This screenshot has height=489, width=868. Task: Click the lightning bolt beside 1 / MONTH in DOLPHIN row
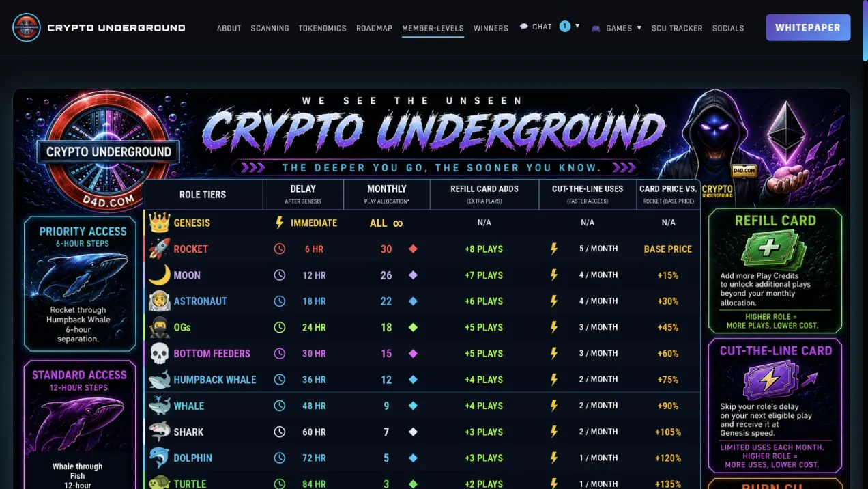point(554,458)
